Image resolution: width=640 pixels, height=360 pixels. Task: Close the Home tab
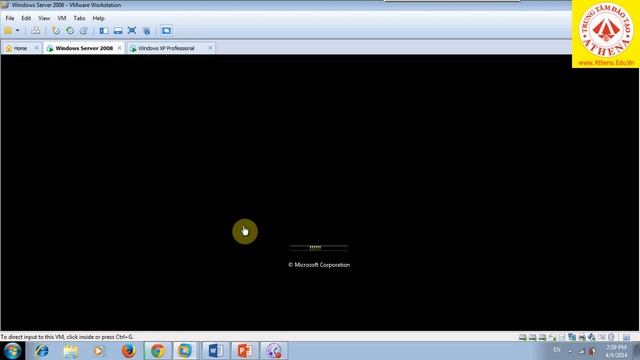coord(36,48)
